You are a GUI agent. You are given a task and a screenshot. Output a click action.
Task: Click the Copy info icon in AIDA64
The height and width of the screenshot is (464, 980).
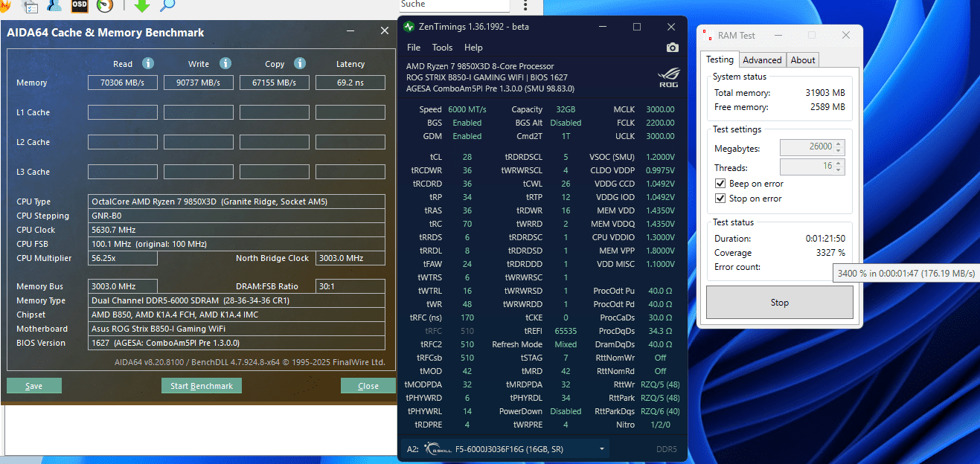pos(300,64)
